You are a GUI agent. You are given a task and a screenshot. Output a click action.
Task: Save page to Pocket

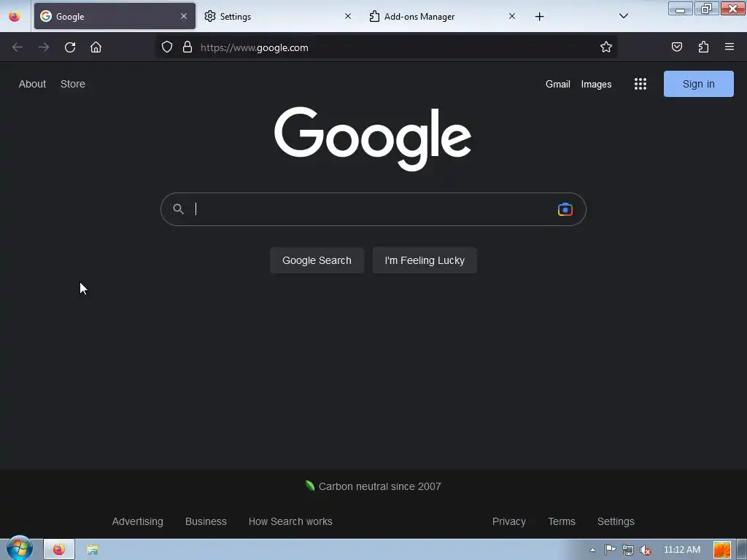[x=677, y=47]
